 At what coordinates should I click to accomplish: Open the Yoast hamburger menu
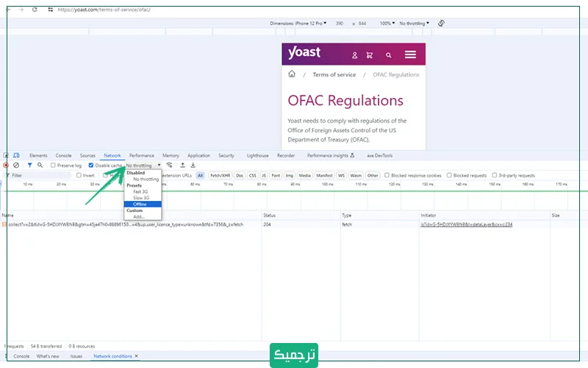[410, 54]
